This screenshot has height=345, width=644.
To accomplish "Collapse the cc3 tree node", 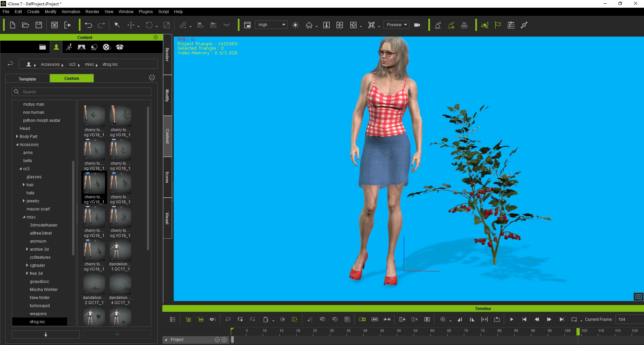I will point(20,169).
